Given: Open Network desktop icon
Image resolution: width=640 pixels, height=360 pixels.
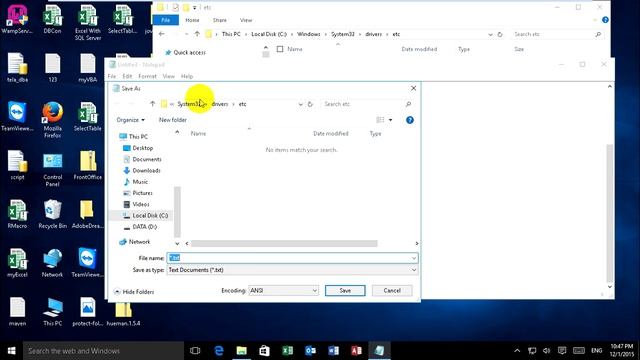Looking at the screenshot, I should point(52,262).
